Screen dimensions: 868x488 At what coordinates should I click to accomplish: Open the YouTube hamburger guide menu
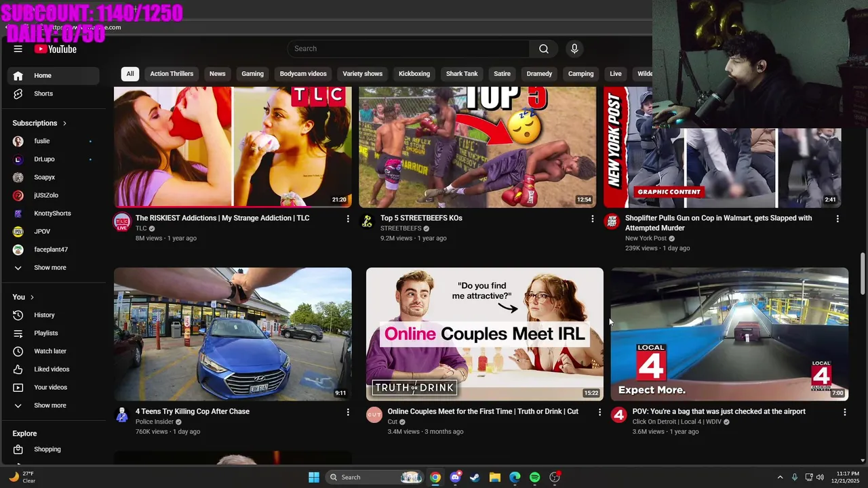coord(18,49)
